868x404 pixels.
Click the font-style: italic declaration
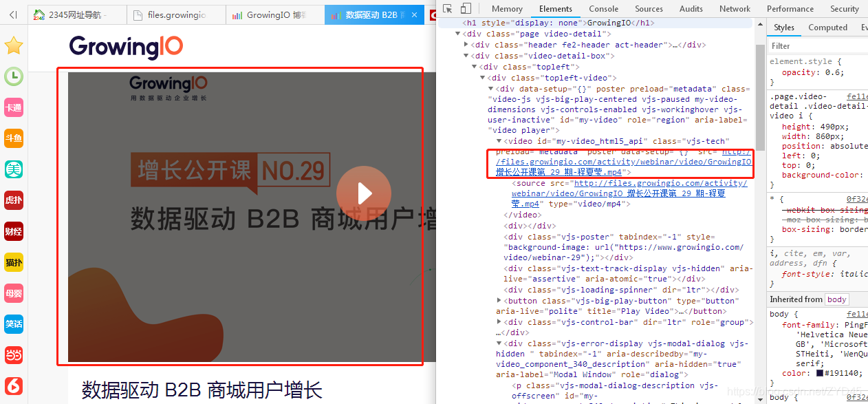(825, 274)
